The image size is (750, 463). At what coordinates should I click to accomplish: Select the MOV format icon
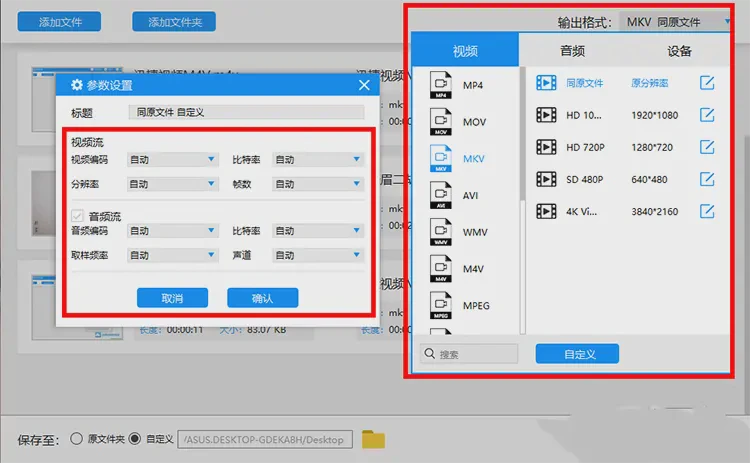(x=442, y=122)
